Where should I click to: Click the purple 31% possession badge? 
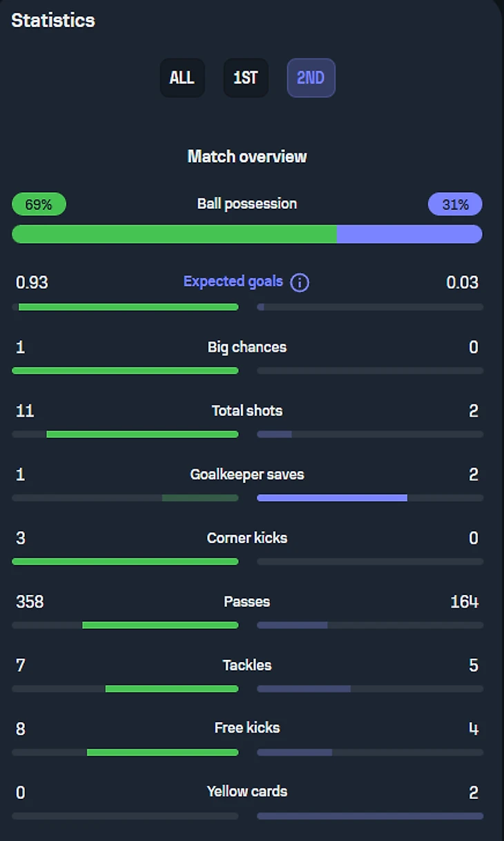455,205
